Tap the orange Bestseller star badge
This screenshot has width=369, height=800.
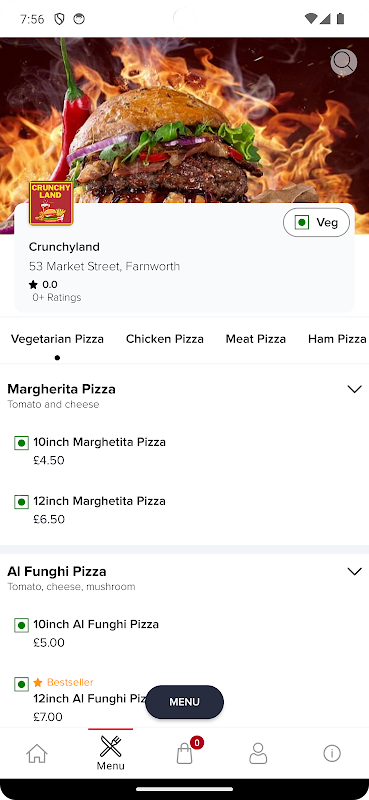click(38, 682)
